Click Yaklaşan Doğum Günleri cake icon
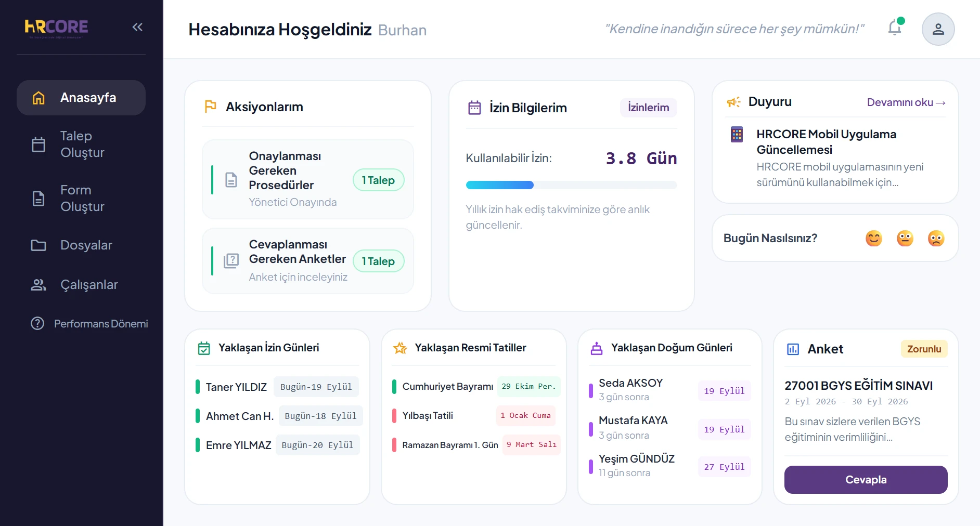This screenshot has width=980, height=526. click(597, 348)
